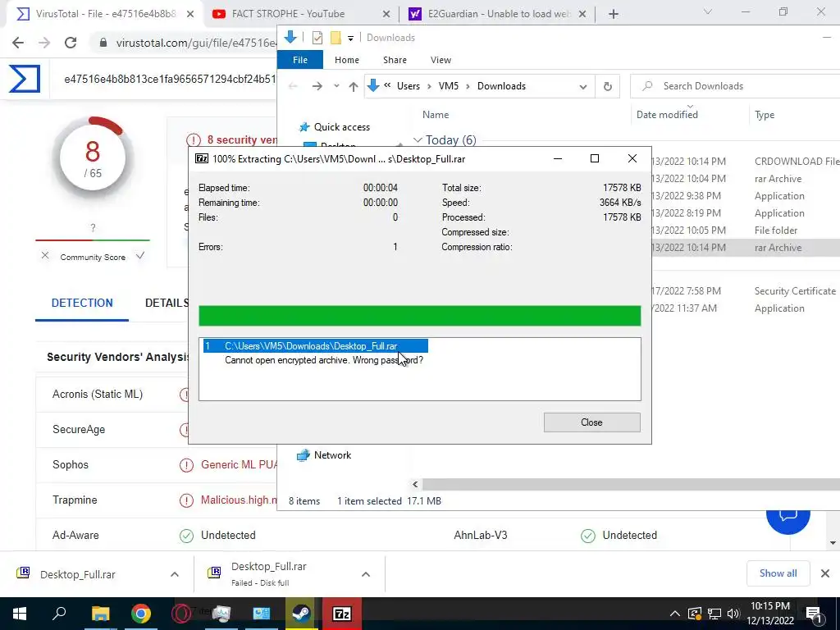Open the volume control tray icon
Viewport: 840px width, 630px height.
[733, 614]
